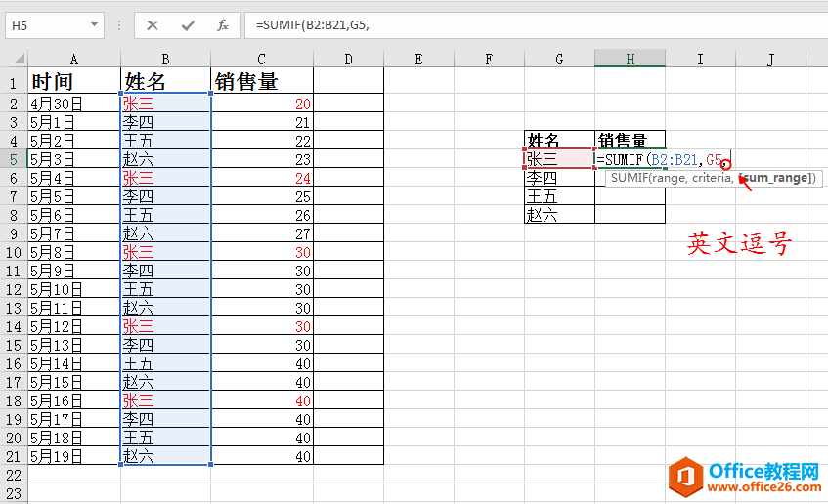Select column F header
Viewport: 828px width, 504px height.
489,60
